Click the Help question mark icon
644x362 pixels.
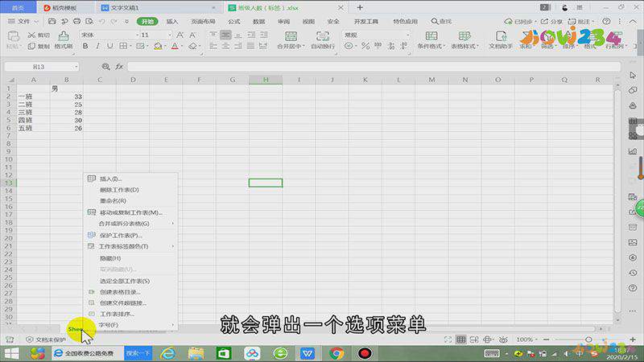point(606,22)
